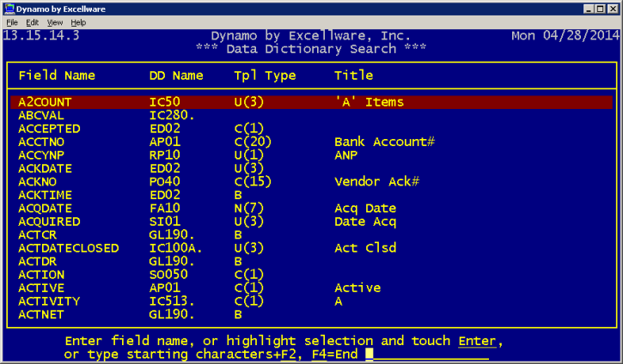The image size is (623, 364).
Task: Click the F4=End prompt option
Action: 332,355
